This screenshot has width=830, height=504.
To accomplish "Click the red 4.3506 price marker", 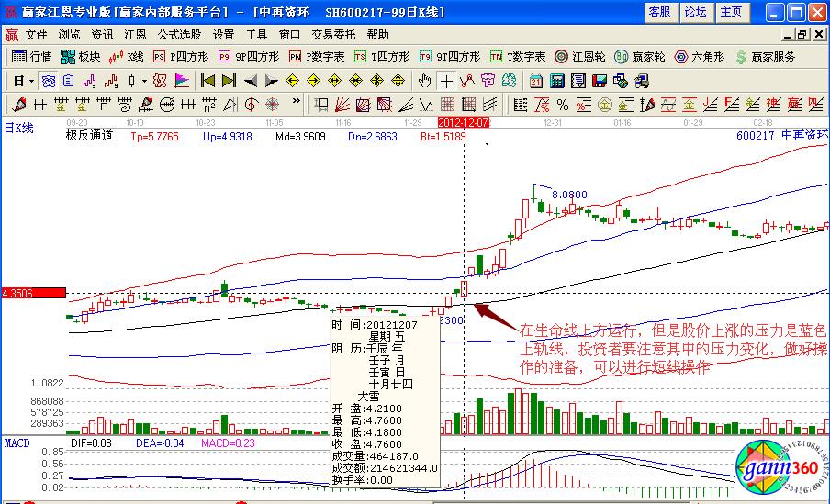I will (33, 294).
